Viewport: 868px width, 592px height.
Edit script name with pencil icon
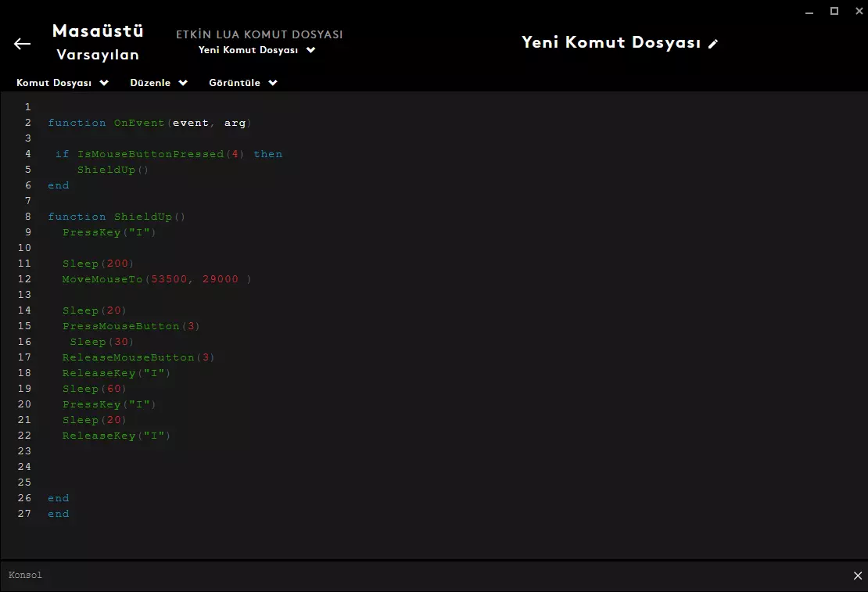(713, 44)
